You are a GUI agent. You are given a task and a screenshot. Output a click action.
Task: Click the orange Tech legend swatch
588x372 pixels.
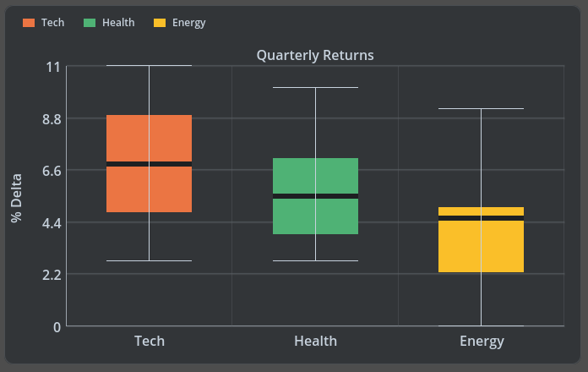pyautogui.click(x=29, y=23)
